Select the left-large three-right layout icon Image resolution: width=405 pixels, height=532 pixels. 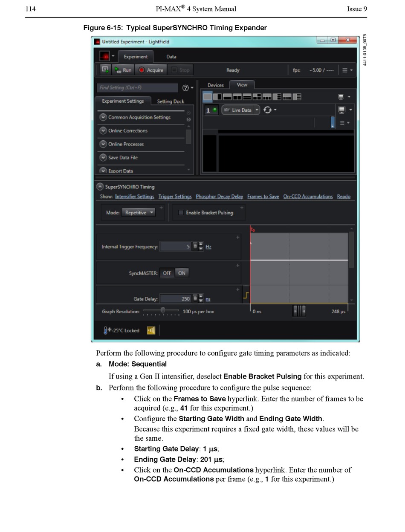point(277,97)
